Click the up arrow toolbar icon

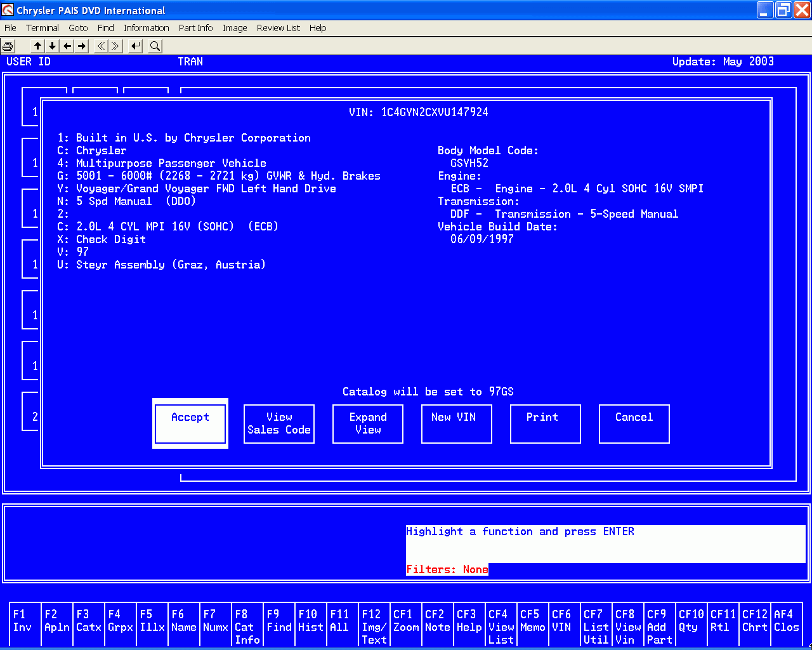pos(38,46)
